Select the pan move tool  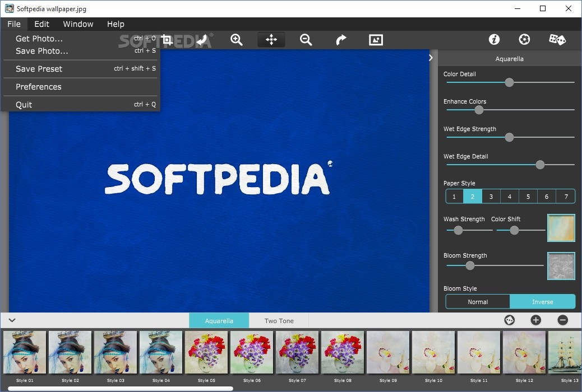click(x=271, y=40)
